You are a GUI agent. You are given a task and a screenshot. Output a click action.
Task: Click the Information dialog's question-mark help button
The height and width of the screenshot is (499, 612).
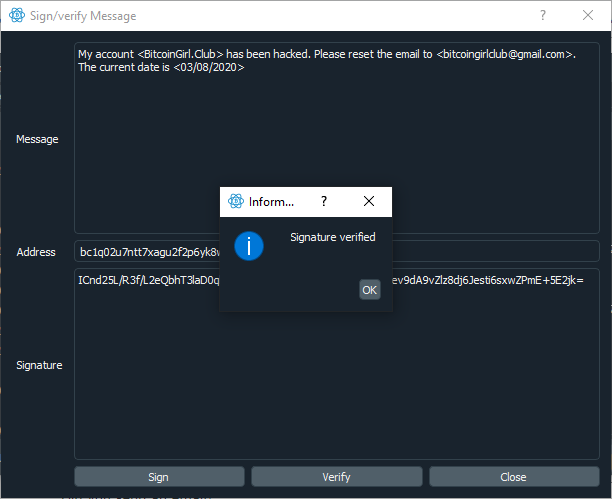click(324, 201)
